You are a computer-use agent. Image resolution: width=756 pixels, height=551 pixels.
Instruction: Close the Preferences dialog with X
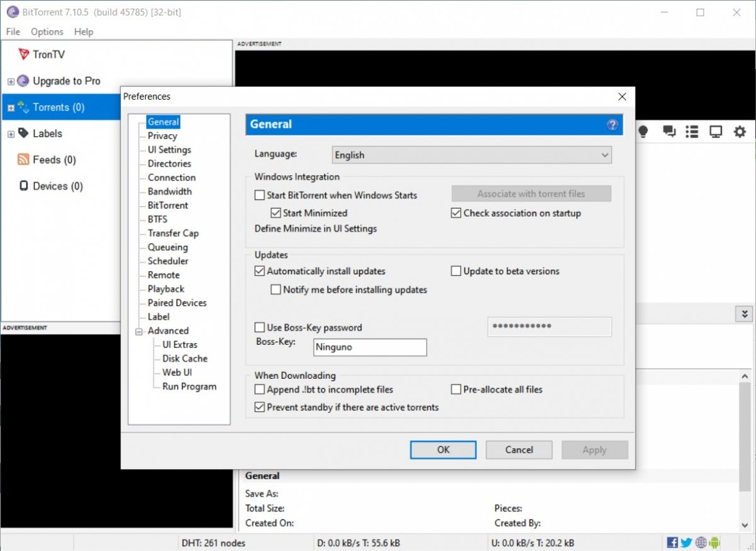(622, 96)
